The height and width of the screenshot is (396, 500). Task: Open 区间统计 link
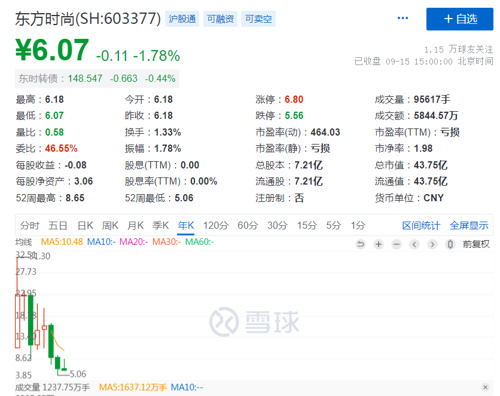point(421,226)
